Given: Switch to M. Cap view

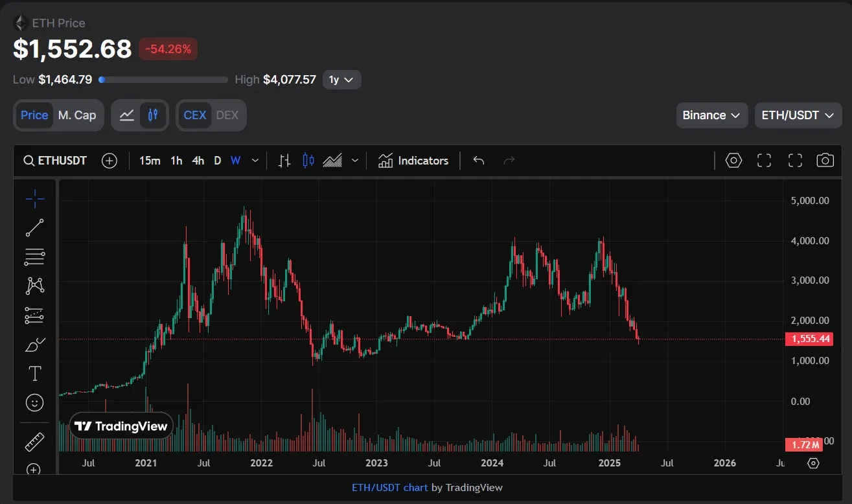Looking at the screenshot, I should coord(76,115).
